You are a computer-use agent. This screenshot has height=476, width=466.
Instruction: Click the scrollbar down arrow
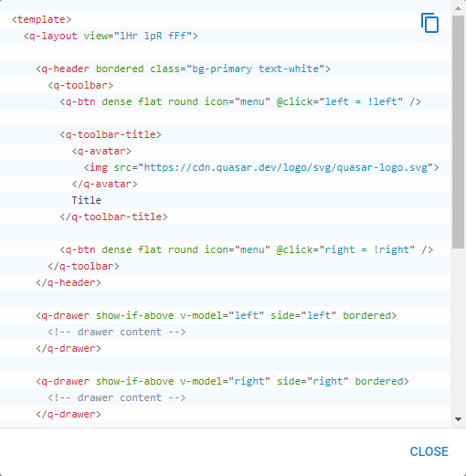tap(458, 419)
